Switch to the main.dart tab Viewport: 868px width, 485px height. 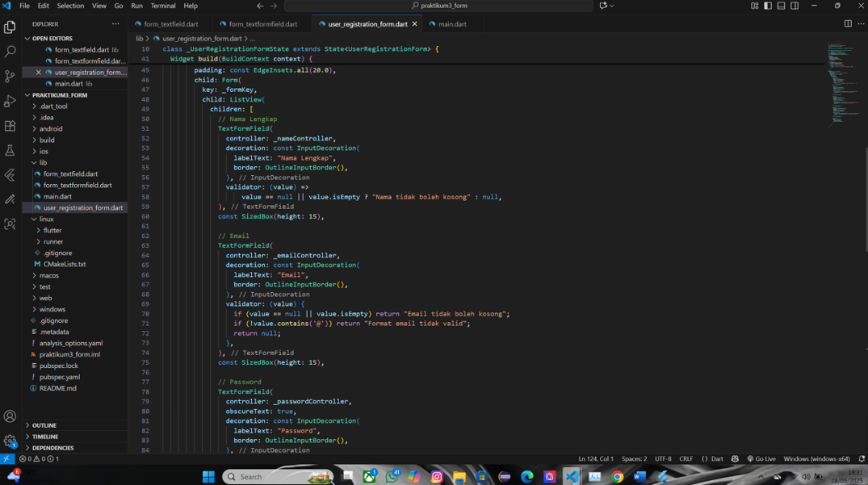[x=451, y=24]
